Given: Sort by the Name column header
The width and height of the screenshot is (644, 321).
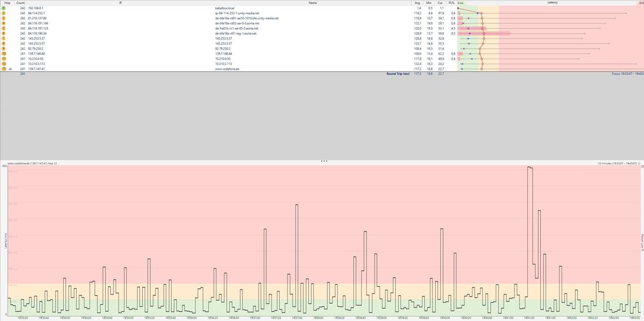Looking at the screenshot, I should [313, 3].
